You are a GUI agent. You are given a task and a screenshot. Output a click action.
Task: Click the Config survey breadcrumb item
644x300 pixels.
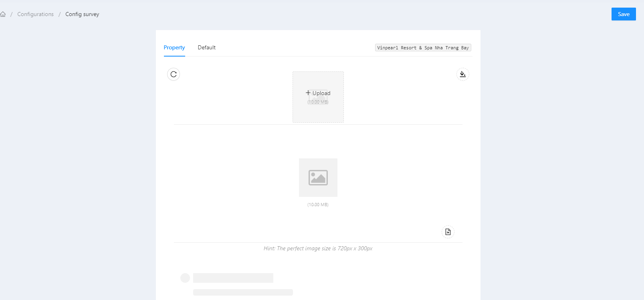pyautogui.click(x=82, y=14)
